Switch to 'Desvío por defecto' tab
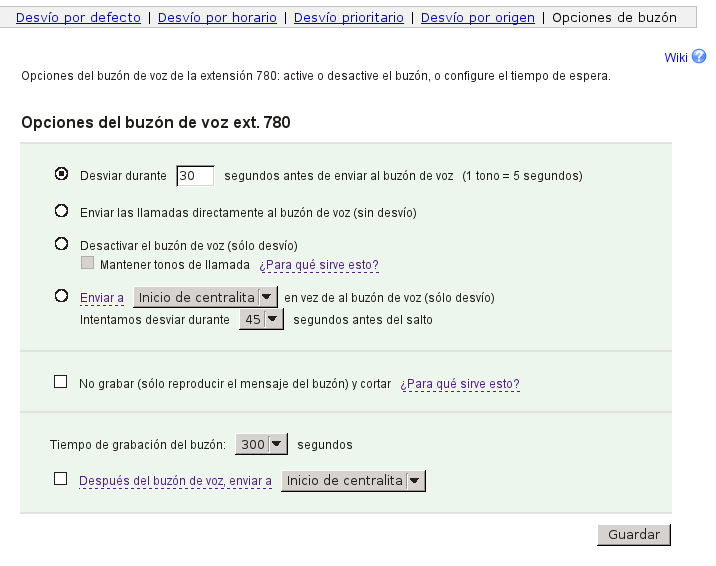 pos(78,18)
